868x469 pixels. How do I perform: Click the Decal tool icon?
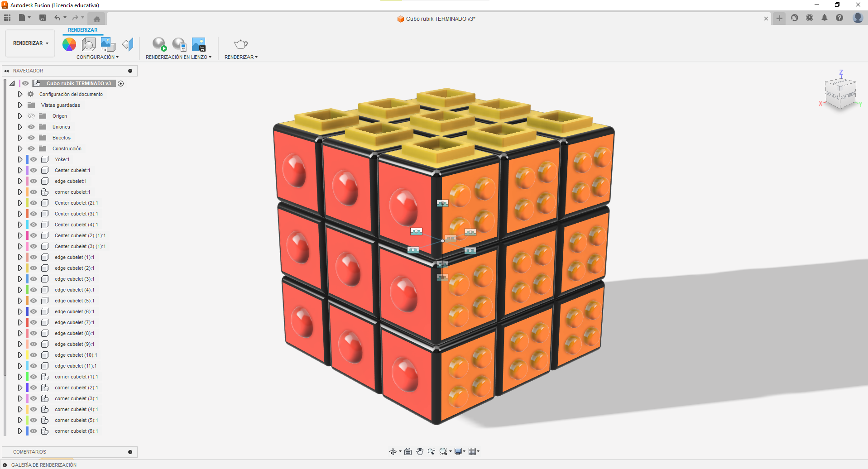point(108,44)
